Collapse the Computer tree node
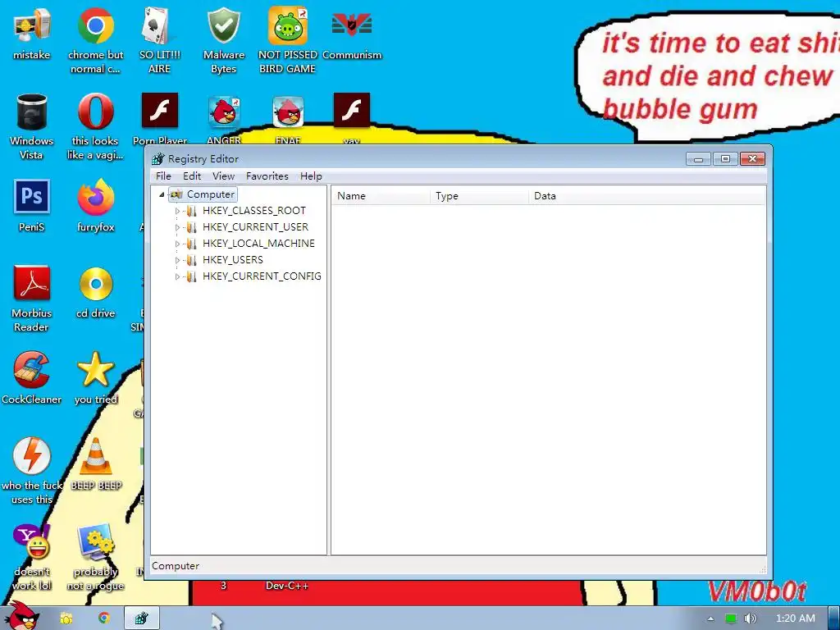 (162, 194)
